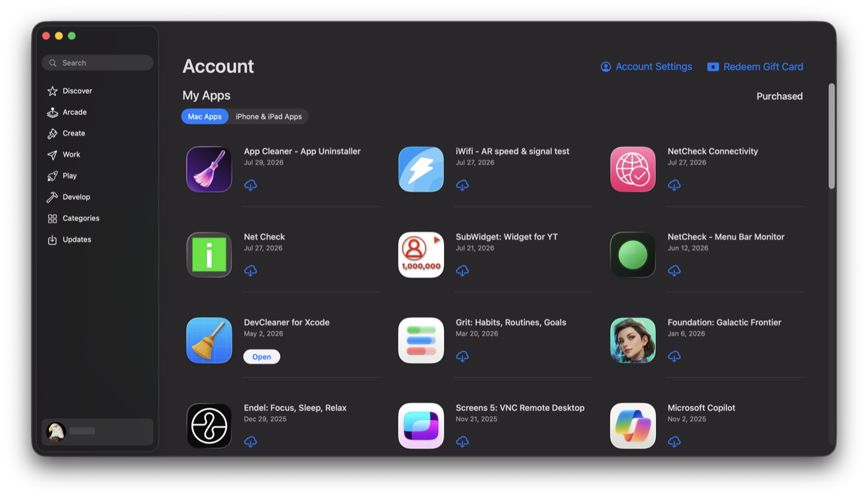The width and height of the screenshot is (868, 498).
Task: Download Grit via cloud icon
Action: (x=463, y=356)
